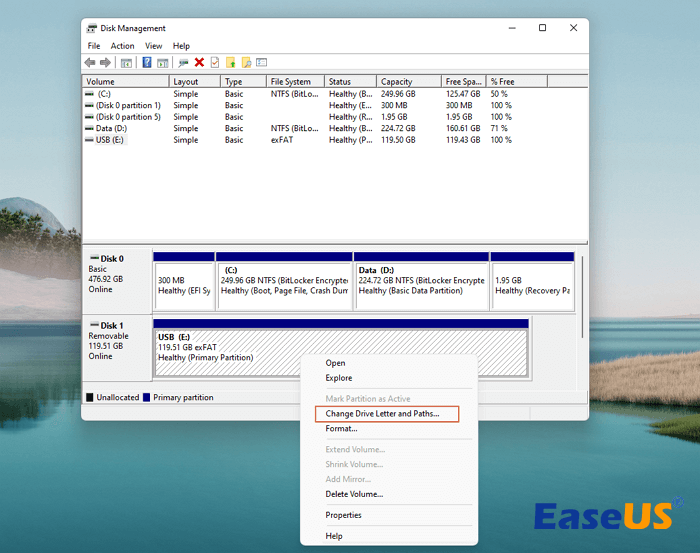Select Explore in the context menu
Viewport: 700px width, 553px height.
pos(339,378)
